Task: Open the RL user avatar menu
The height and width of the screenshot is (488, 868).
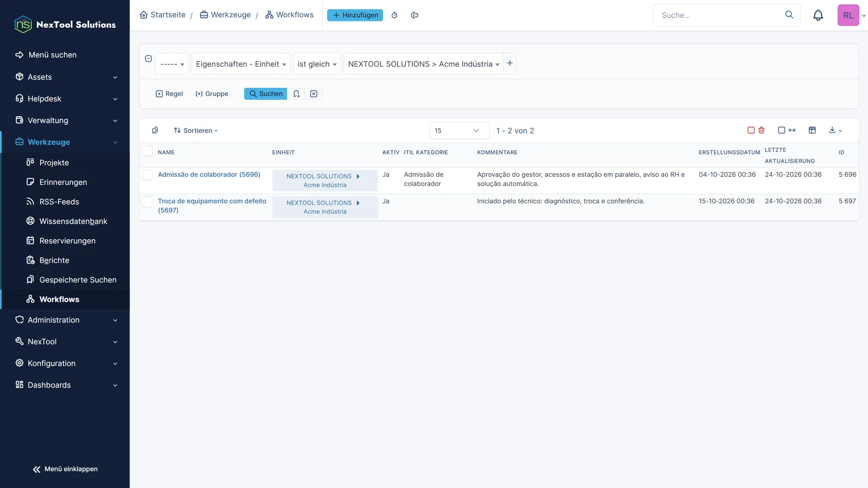Action: pos(848,15)
